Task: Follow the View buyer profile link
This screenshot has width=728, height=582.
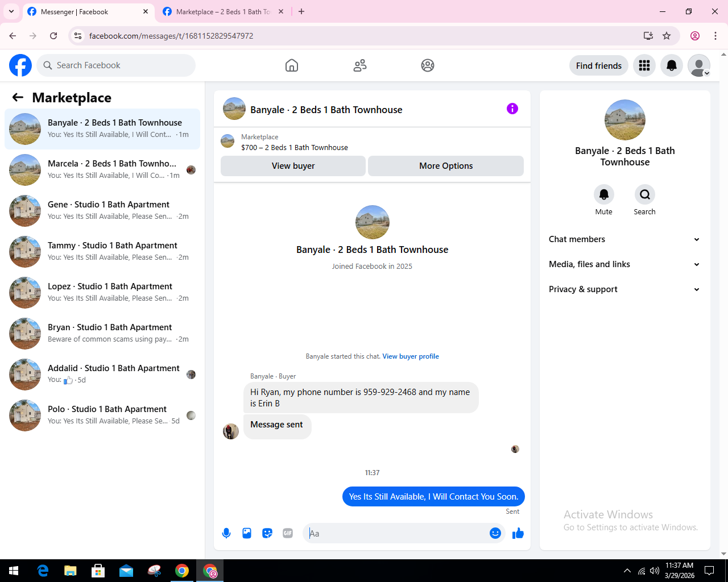Action: click(x=411, y=356)
